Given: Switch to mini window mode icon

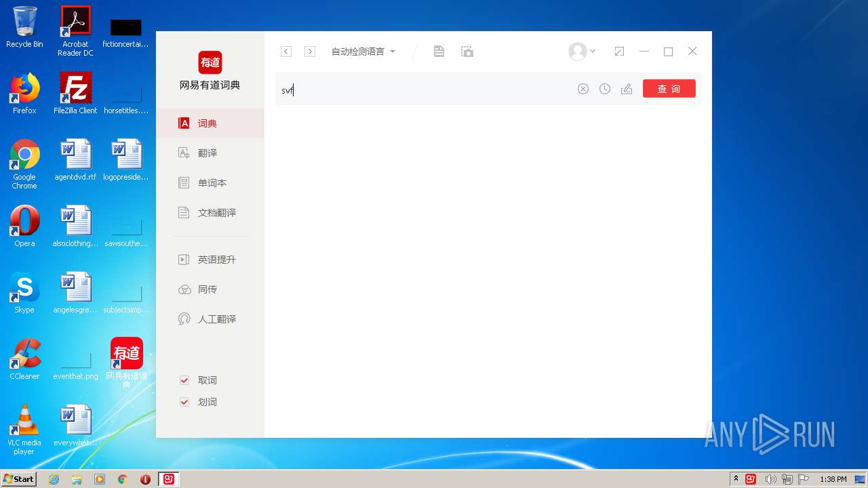Looking at the screenshot, I should click(619, 52).
